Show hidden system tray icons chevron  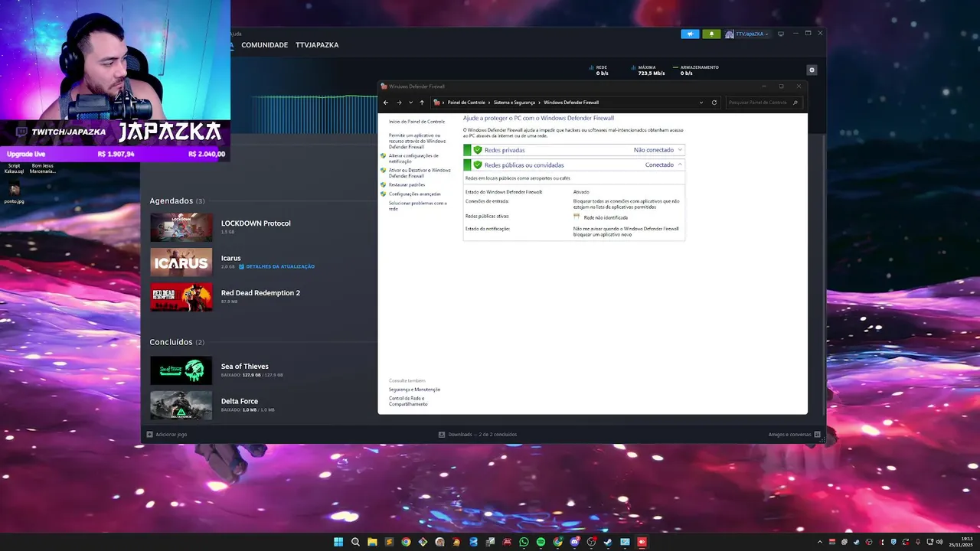click(820, 542)
